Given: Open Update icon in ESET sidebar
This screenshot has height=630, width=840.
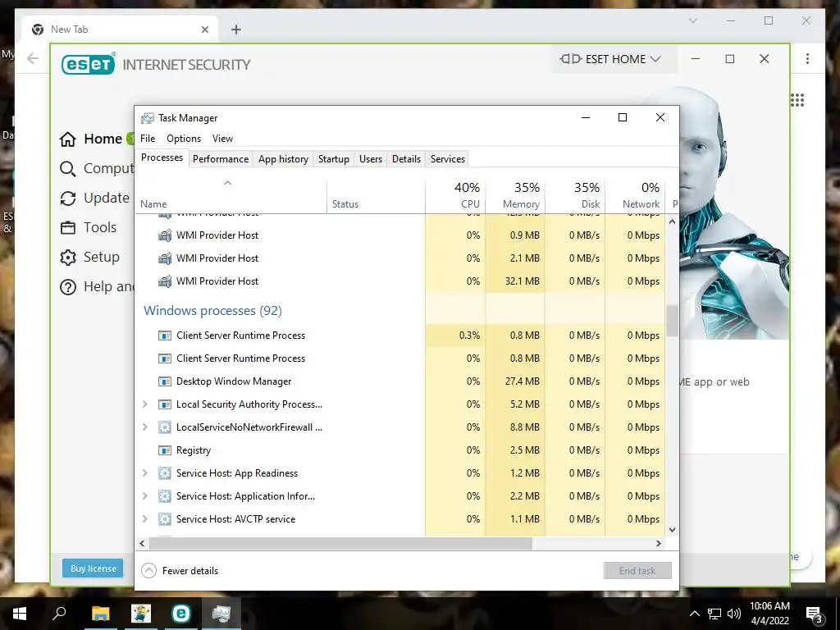Looking at the screenshot, I should click(x=67, y=199).
